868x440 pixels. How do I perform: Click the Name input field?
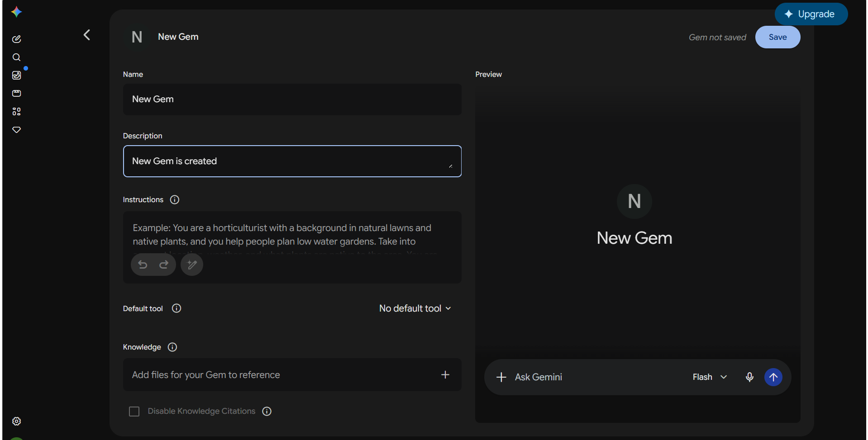click(x=292, y=99)
